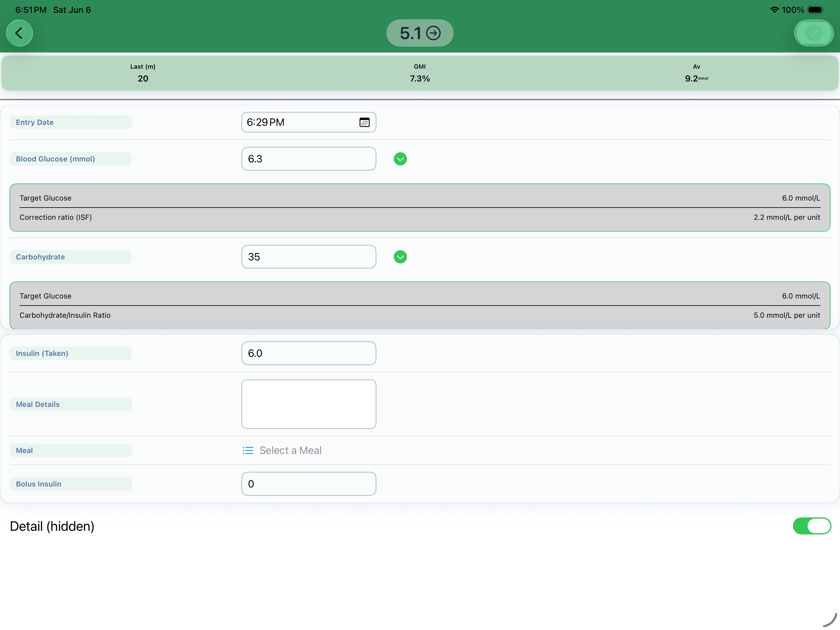The image size is (840, 630).
Task: Edit the Carbohydrate amount field
Action: point(309,257)
